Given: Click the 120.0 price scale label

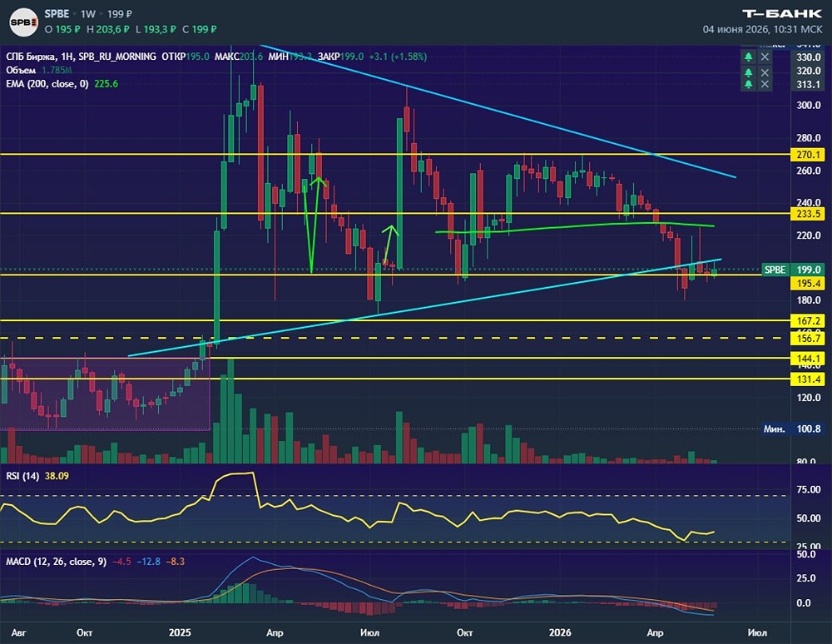Looking at the screenshot, I should pos(808,398).
